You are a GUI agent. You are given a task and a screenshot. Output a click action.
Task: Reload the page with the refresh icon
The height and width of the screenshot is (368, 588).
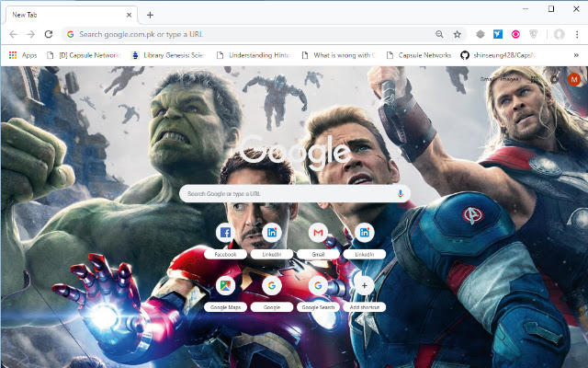[x=49, y=35]
